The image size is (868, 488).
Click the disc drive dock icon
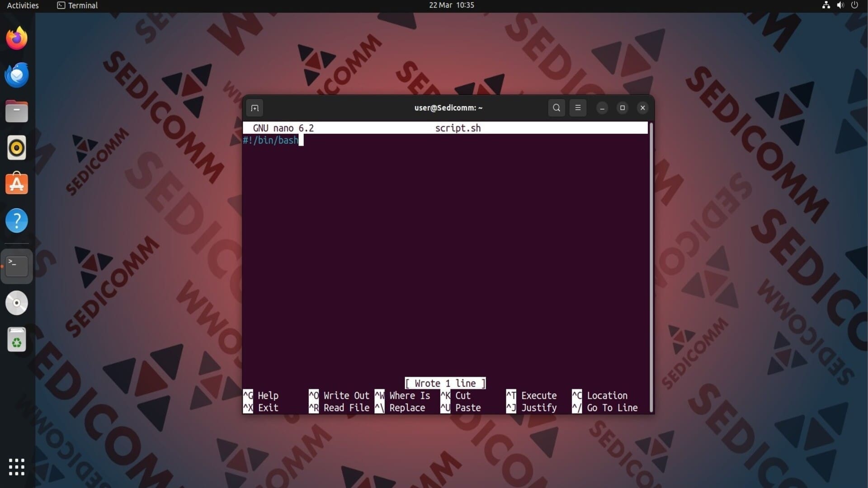tap(17, 303)
